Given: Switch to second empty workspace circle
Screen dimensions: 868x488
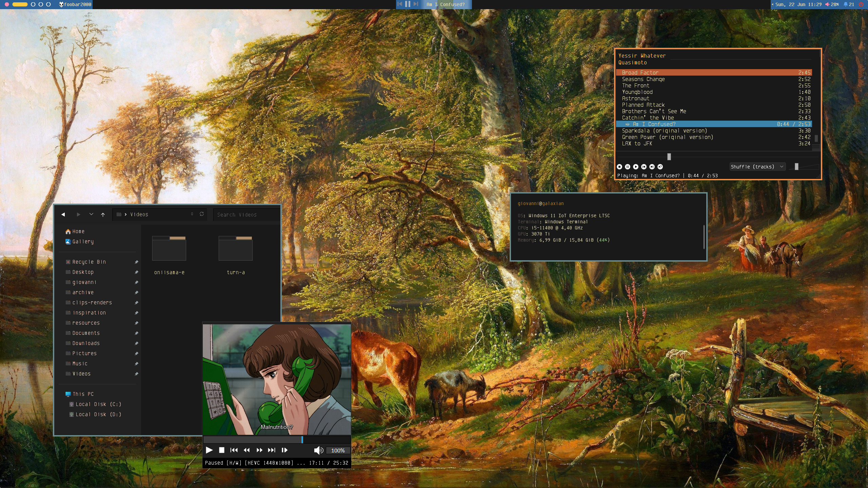Looking at the screenshot, I should point(41,4).
